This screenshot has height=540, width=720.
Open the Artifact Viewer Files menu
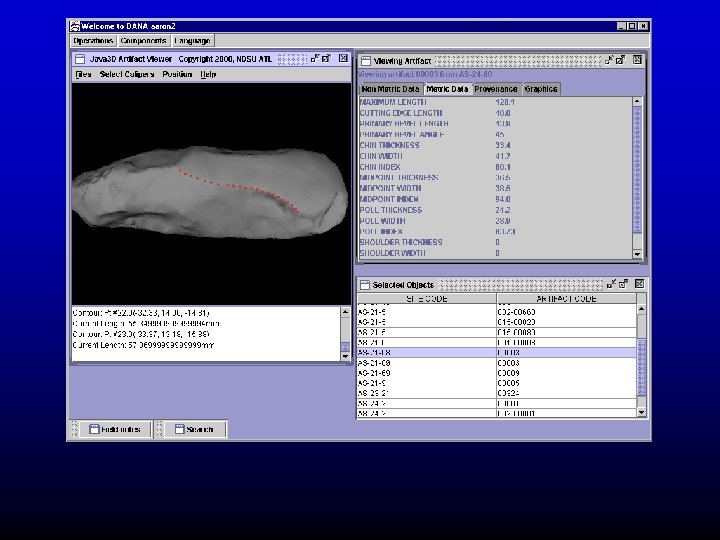[x=83, y=74]
